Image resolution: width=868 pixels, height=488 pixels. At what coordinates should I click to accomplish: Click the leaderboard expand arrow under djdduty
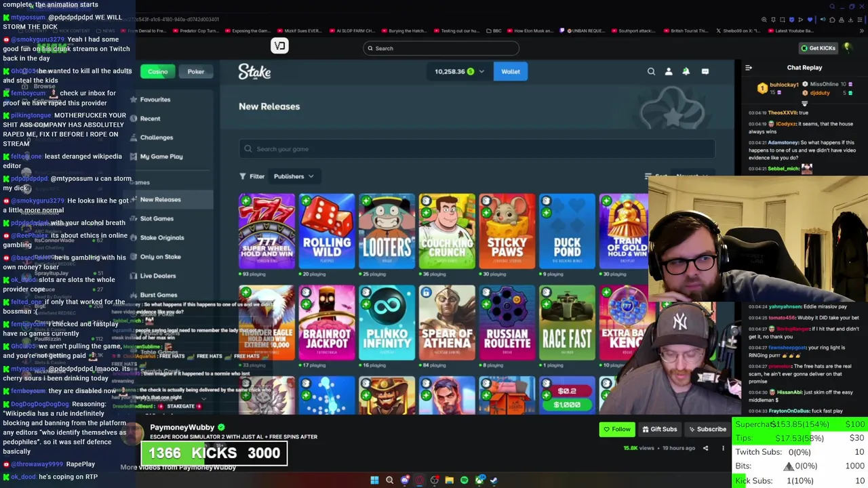804,104
